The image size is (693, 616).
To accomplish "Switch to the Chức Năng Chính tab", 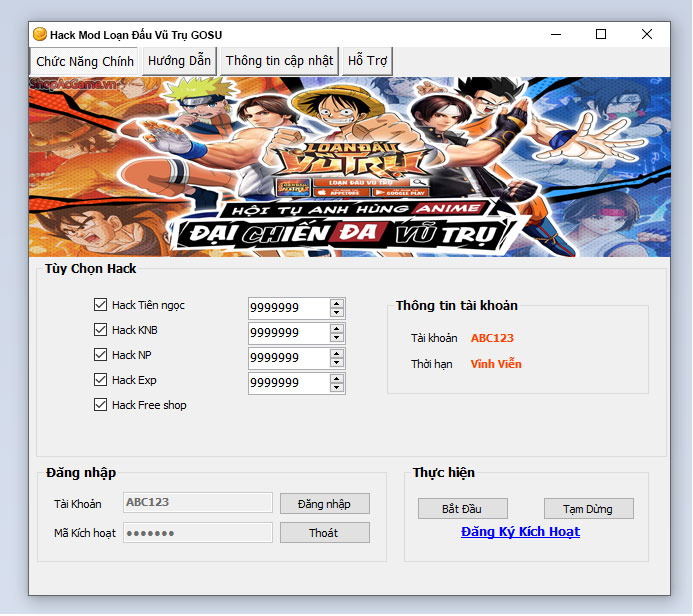I will (x=84, y=61).
